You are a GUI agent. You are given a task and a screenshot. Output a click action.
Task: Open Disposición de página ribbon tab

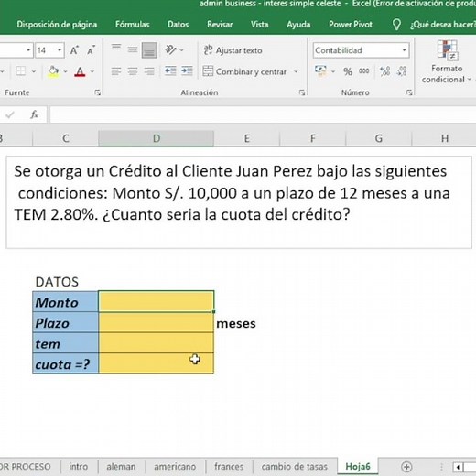point(57,25)
